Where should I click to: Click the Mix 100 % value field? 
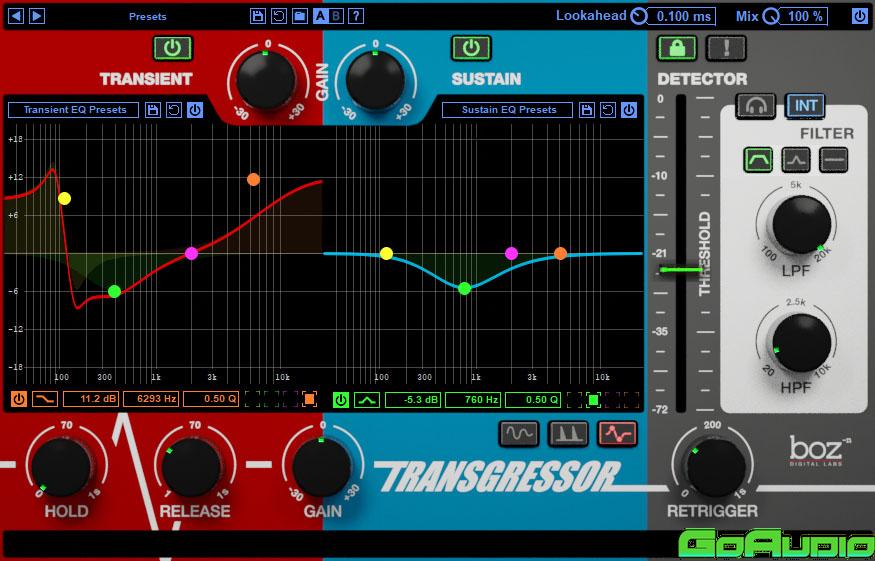click(804, 17)
